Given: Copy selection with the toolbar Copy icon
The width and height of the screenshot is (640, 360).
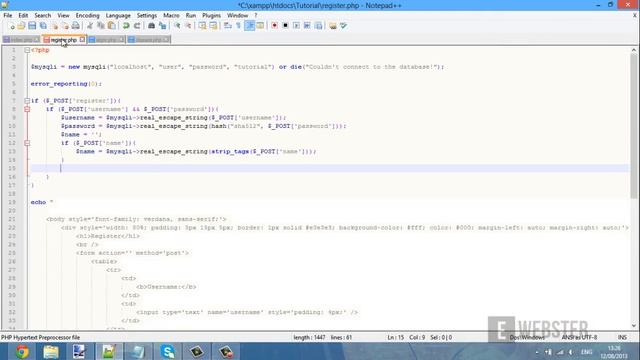Looking at the screenshot, I should point(100,26).
